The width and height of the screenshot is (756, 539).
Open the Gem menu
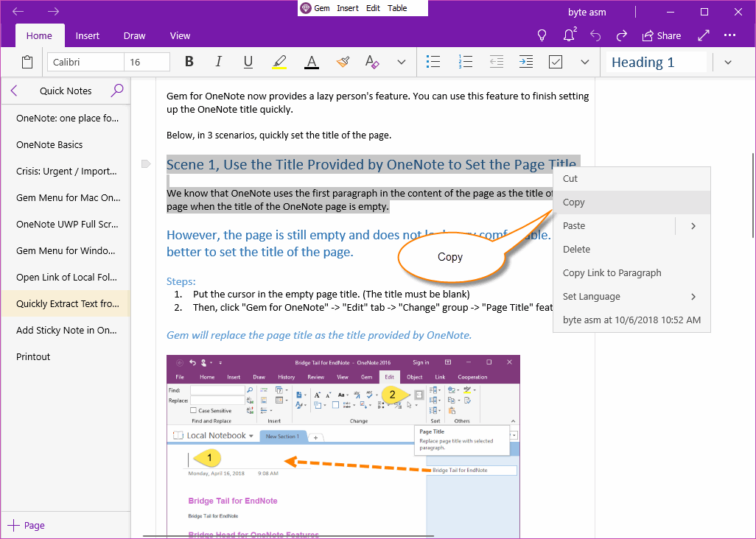pos(315,8)
